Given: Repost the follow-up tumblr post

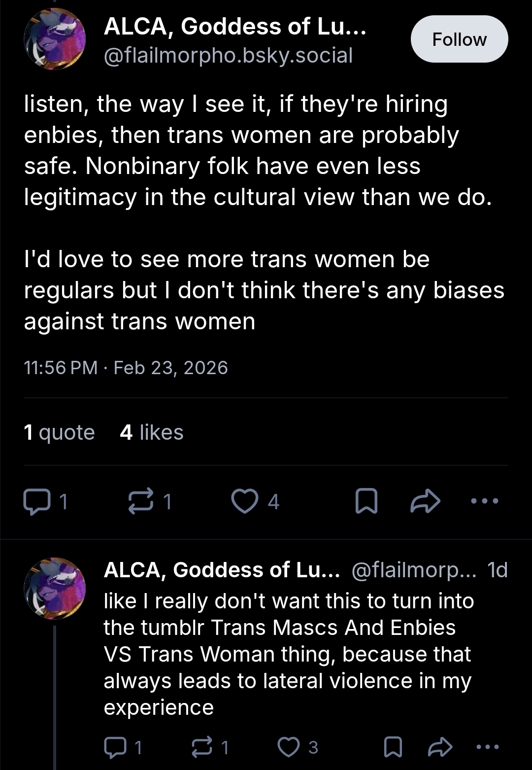Looking at the screenshot, I should (202, 747).
